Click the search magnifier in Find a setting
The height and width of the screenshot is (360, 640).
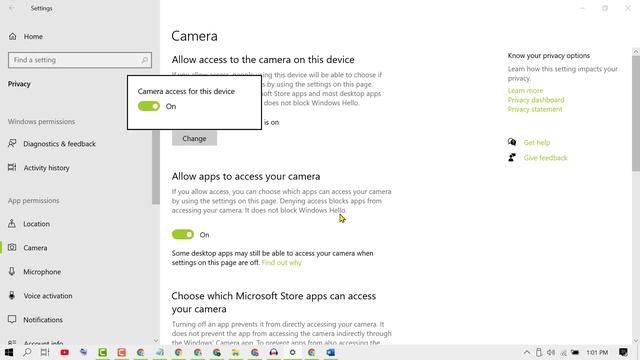[144, 60]
